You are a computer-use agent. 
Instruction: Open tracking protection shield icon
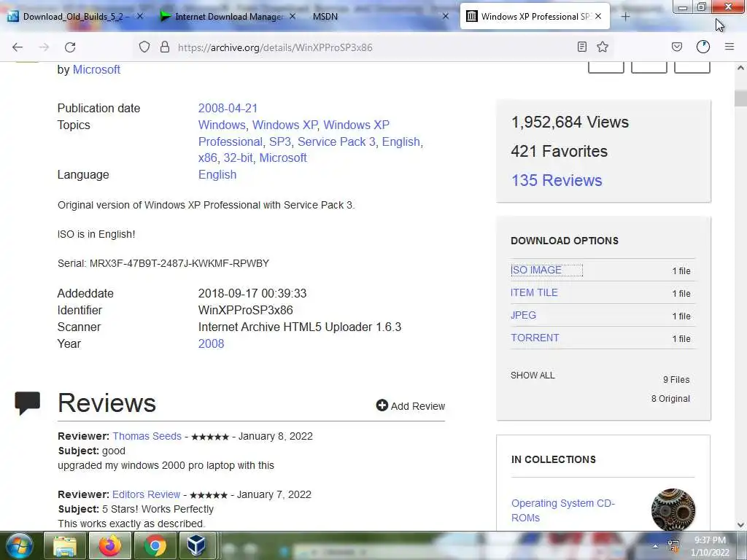click(144, 47)
